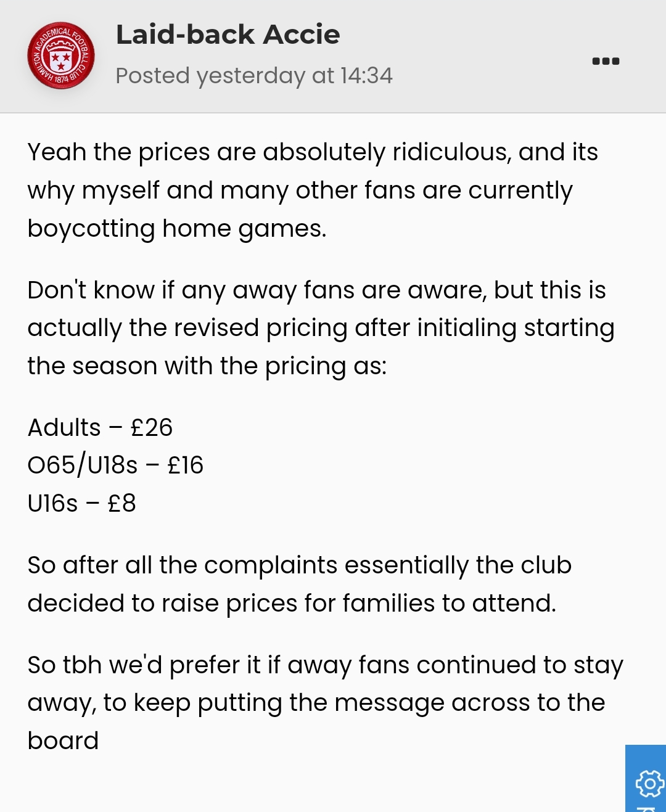Select the 'U16s – £8' price line
This screenshot has width=666, height=812.
pos(81,503)
